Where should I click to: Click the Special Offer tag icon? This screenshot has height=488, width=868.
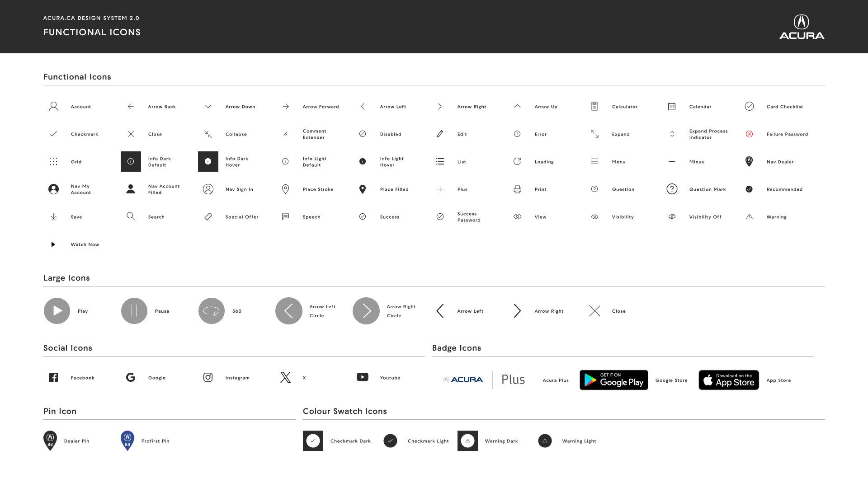pyautogui.click(x=208, y=217)
